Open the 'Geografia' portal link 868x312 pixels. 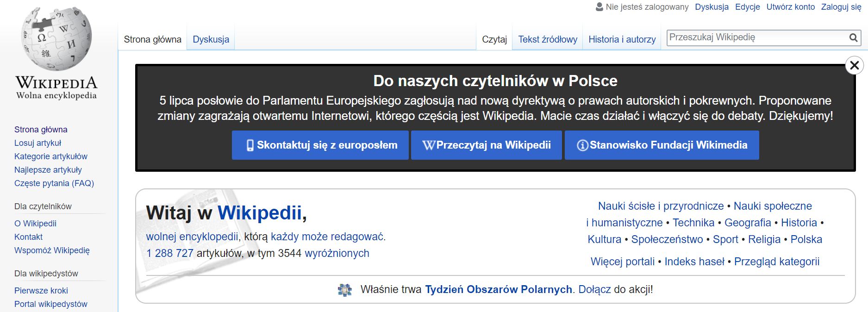click(748, 223)
